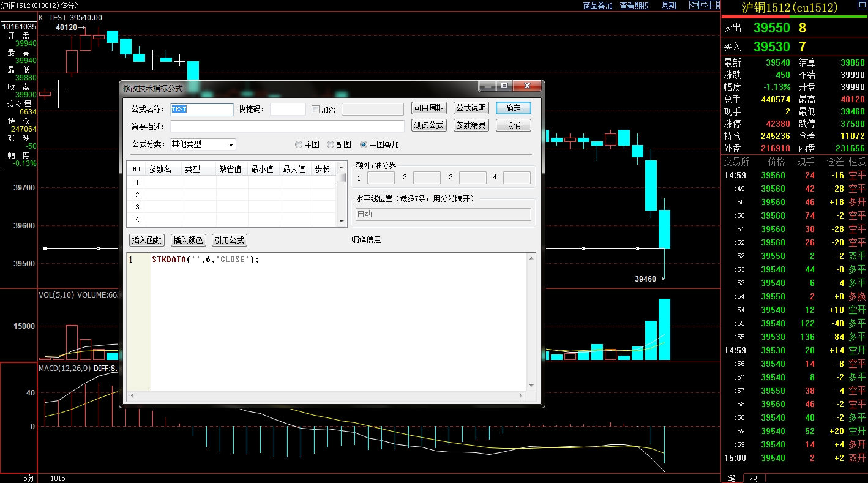
Task: Enable the 加密 checkbox
Action: (x=316, y=110)
